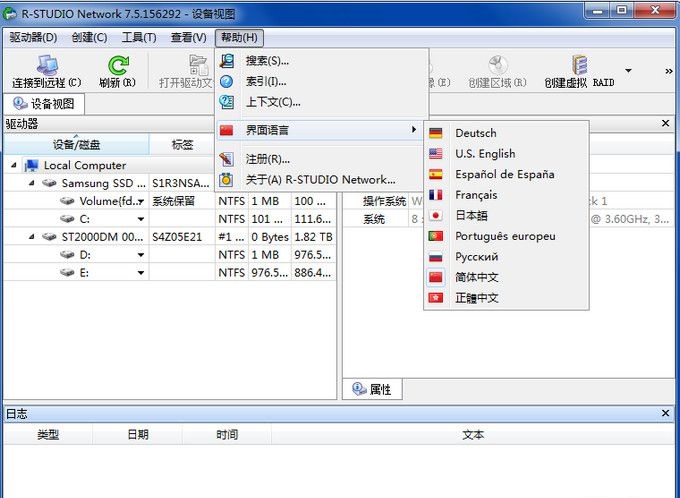The height and width of the screenshot is (498, 680).
Task: Choose 正體中文 language
Action: tap(506, 298)
